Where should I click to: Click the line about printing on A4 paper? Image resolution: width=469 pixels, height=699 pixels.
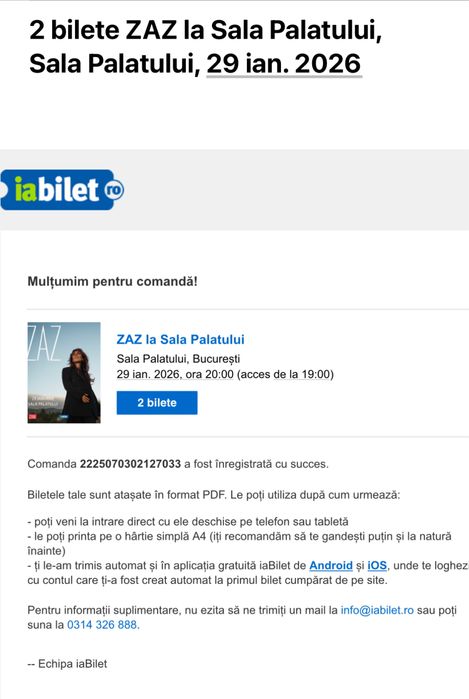coord(240,543)
